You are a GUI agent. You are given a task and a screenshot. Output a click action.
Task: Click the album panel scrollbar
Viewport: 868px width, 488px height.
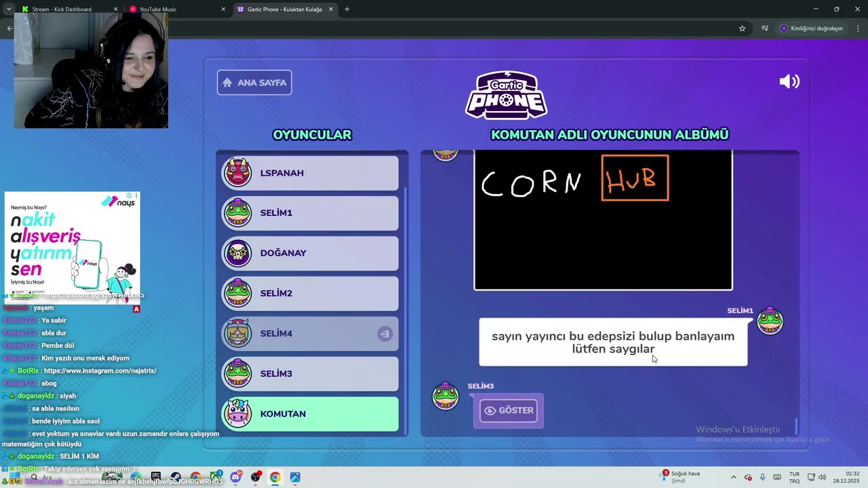796,427
